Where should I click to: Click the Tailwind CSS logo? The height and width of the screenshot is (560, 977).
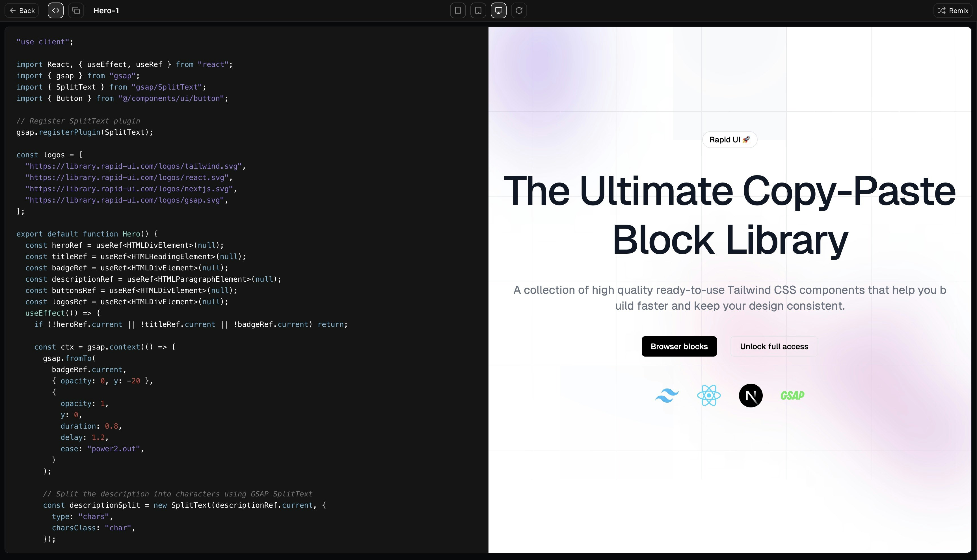point(667,395)
